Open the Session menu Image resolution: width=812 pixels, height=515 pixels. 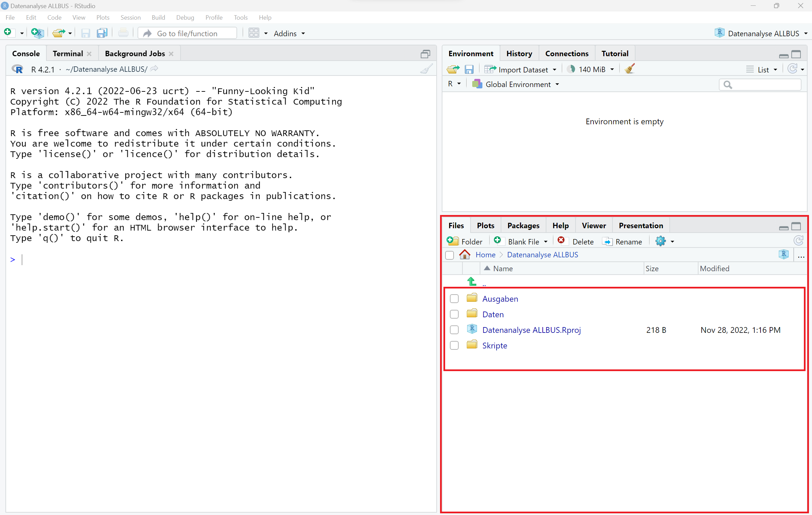(x=130, y=17)
